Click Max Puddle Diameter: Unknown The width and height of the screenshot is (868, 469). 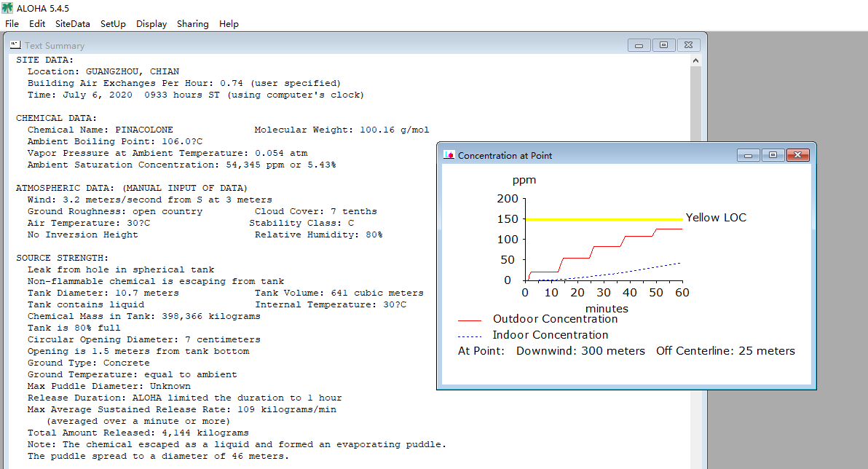tap(109, 385)
